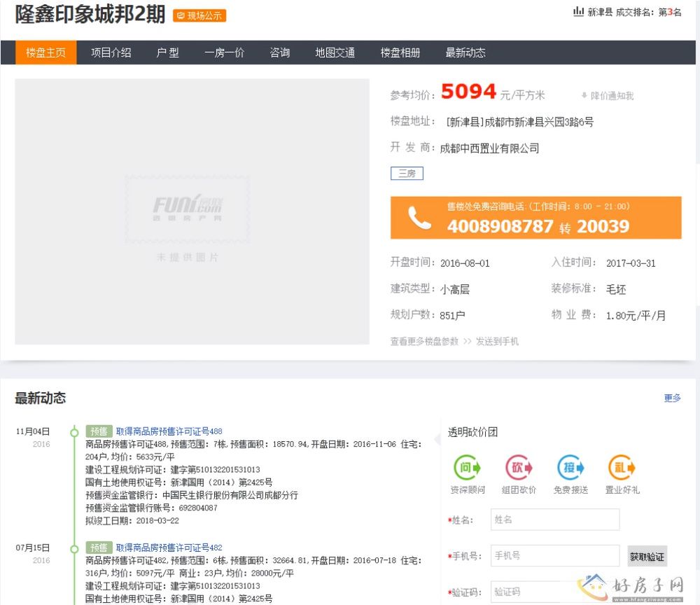700x605 pixels.
Task: Focus the 手机号 input field
Action: point(555,555)
